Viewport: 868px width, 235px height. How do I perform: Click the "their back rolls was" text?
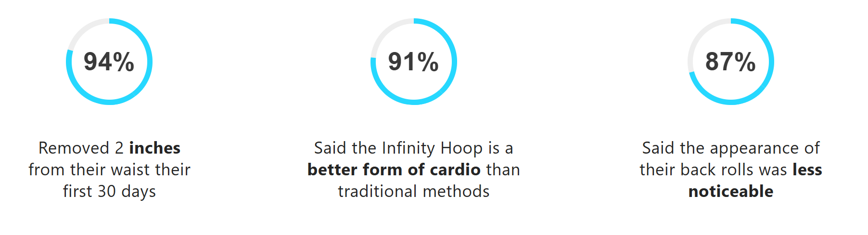tap(713, 170)
